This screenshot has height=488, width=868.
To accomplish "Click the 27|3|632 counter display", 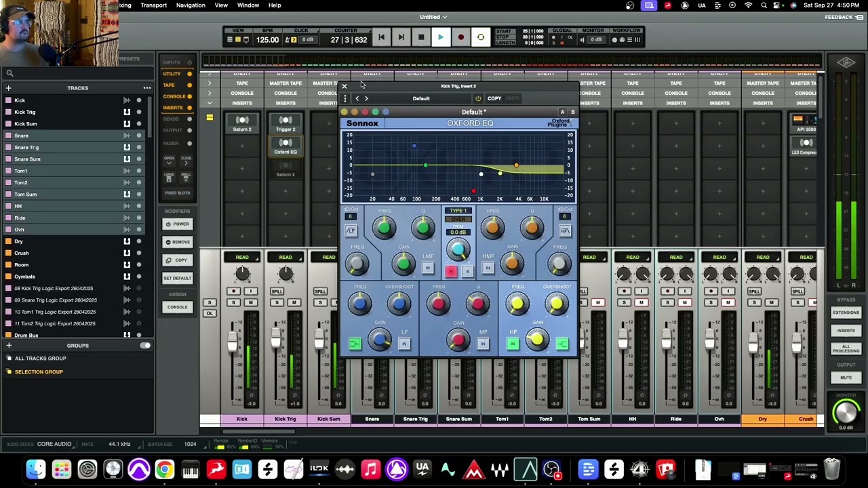I will coord(349,40).
